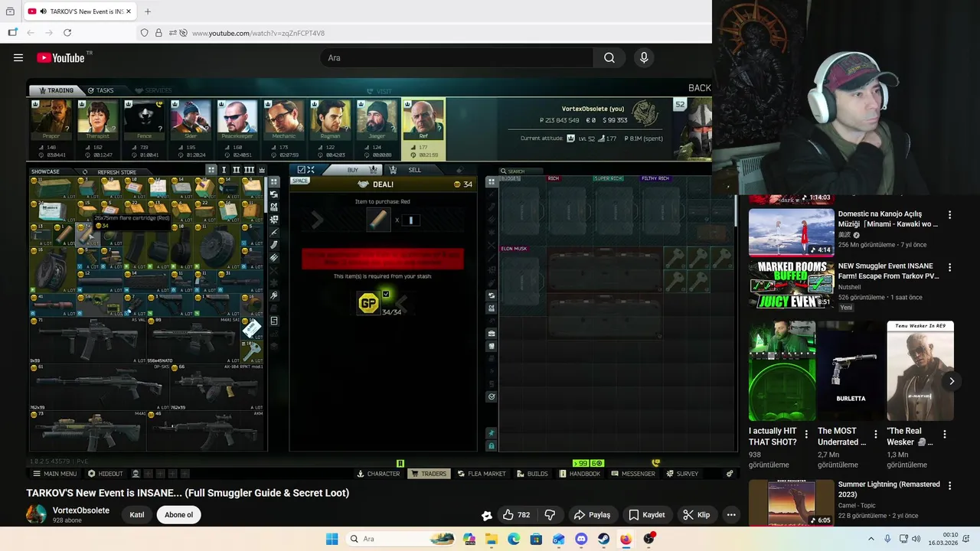
Task: Close the TARKOV'S New Event tab
Action: pos(129,11)
